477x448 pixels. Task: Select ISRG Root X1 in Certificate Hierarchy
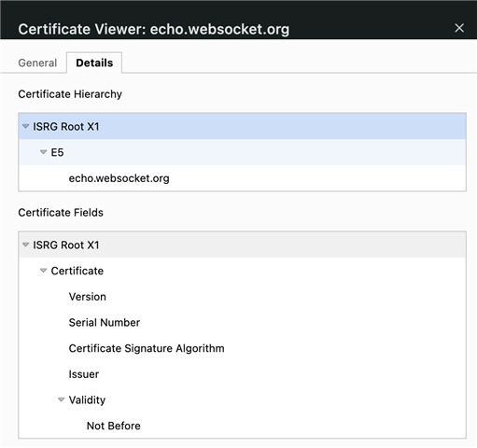[x=242, y=126]
